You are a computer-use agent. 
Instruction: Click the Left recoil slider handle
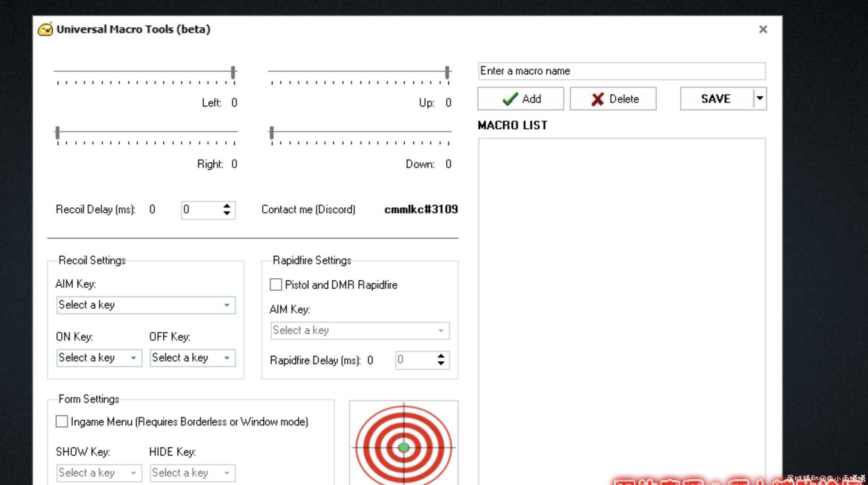pos(233,72)
